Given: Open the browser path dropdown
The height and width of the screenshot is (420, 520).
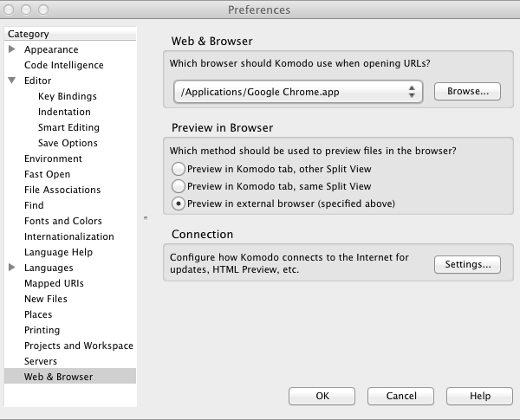Looking at the screenshot, I should pyautogui.click(x=298, y=92).
